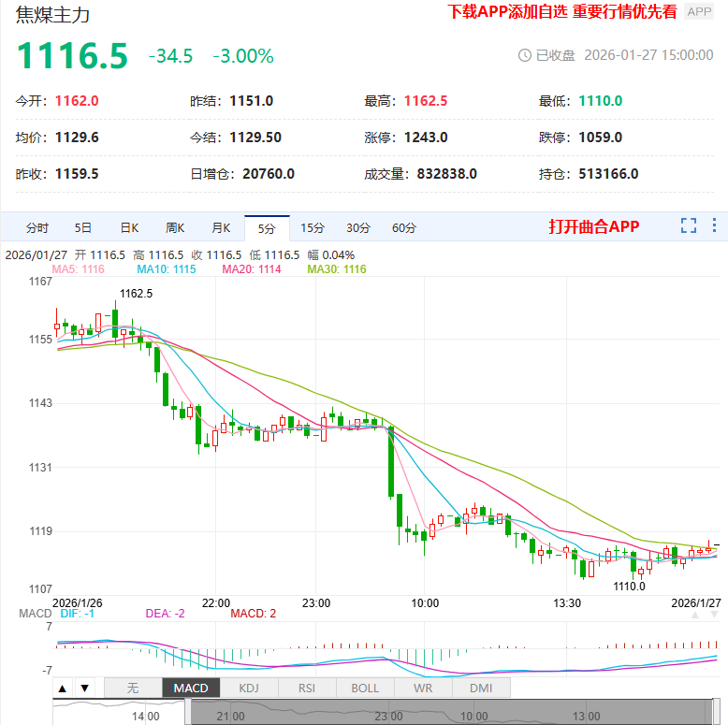Click 涨停 value 1243.0

point(426,138)
